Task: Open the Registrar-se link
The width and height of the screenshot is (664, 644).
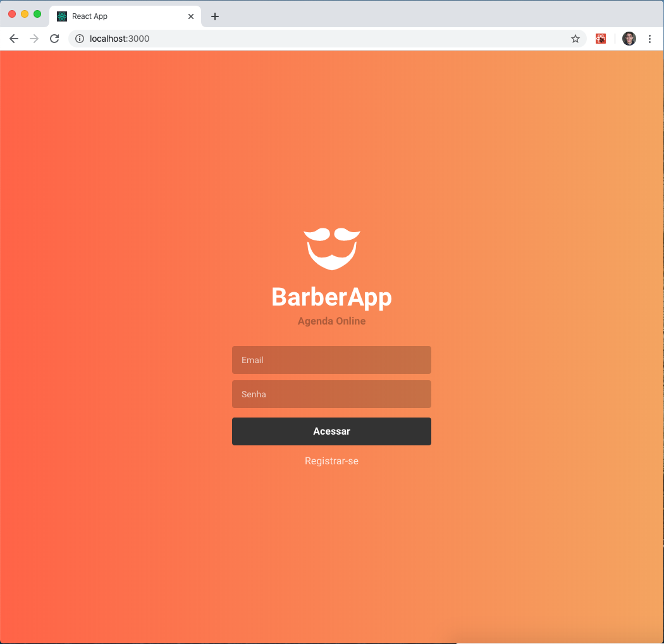Action: (x=331, y=461)
